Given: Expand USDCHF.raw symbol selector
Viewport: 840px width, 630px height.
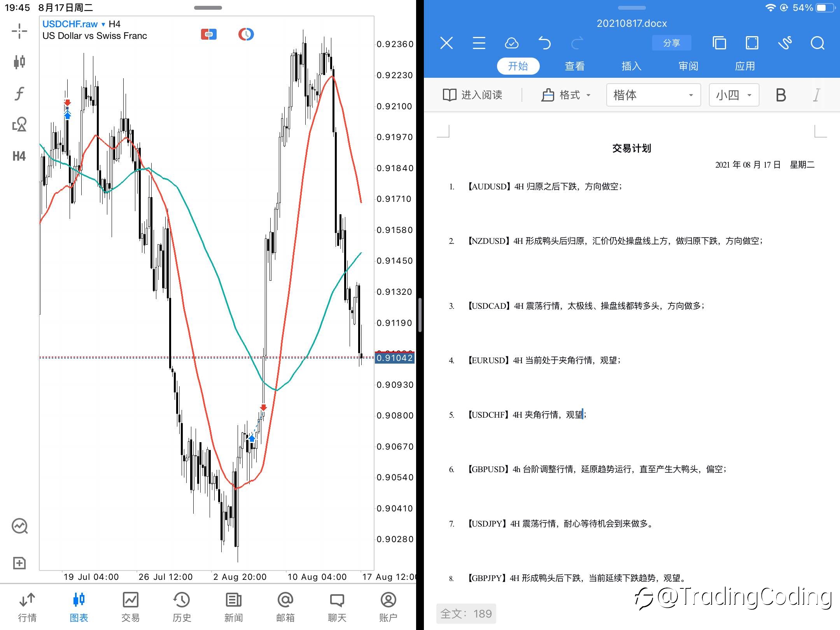Looking at the screenshot, I should tap(74, 24).
